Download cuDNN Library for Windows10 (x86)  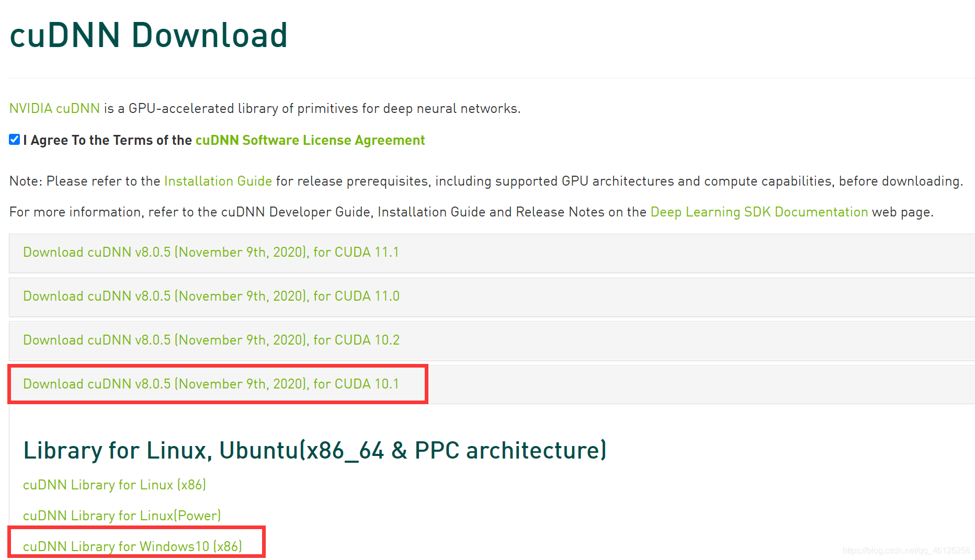pos(132,546)
